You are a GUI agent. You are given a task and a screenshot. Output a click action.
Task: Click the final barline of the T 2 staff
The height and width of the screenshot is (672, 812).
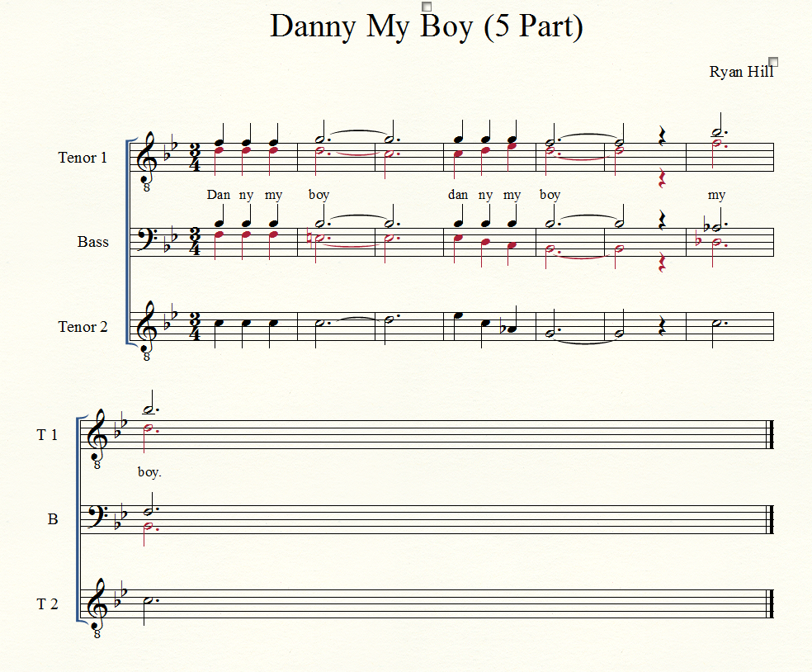pyautogui.click(x=771, y=604)
